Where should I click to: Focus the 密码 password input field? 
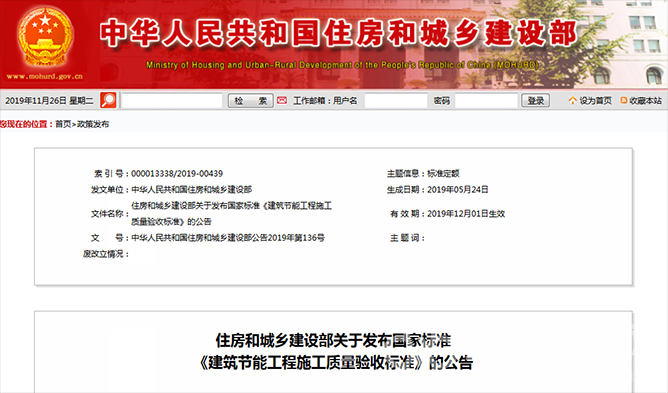486,101
